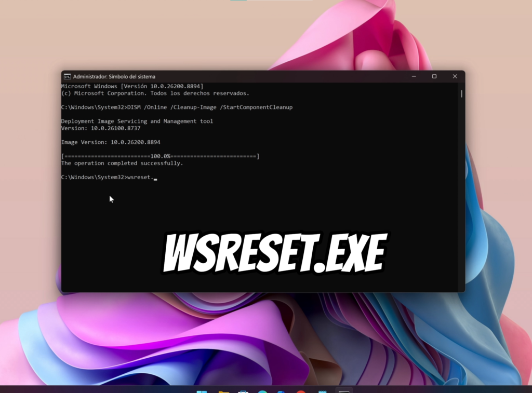Click the wsreset command prompt line
Viewport: 532px width, 393px height.
[108, 178]
